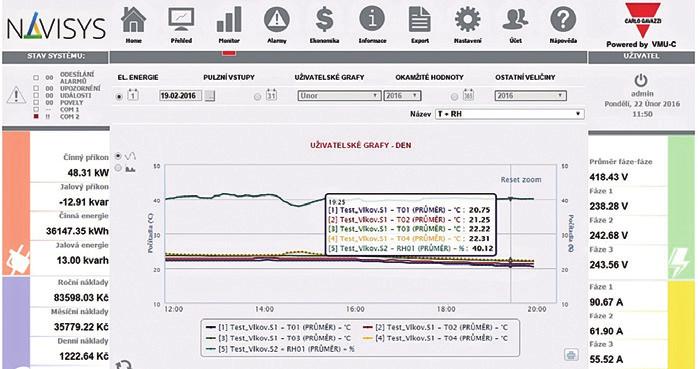Toggle legend entry [5] Test_Vlkov.S2 RH01
Viewport: 698px width, 369px height.
[280, 349]
